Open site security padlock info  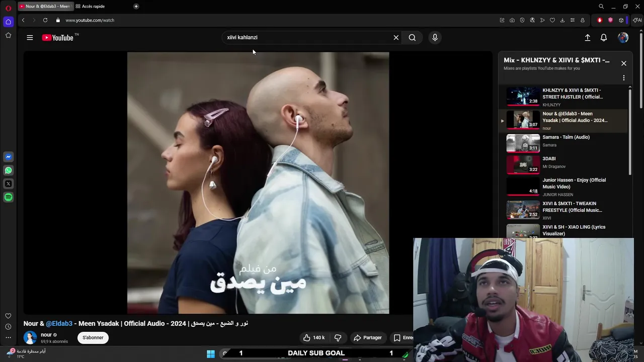pos(58,20)
